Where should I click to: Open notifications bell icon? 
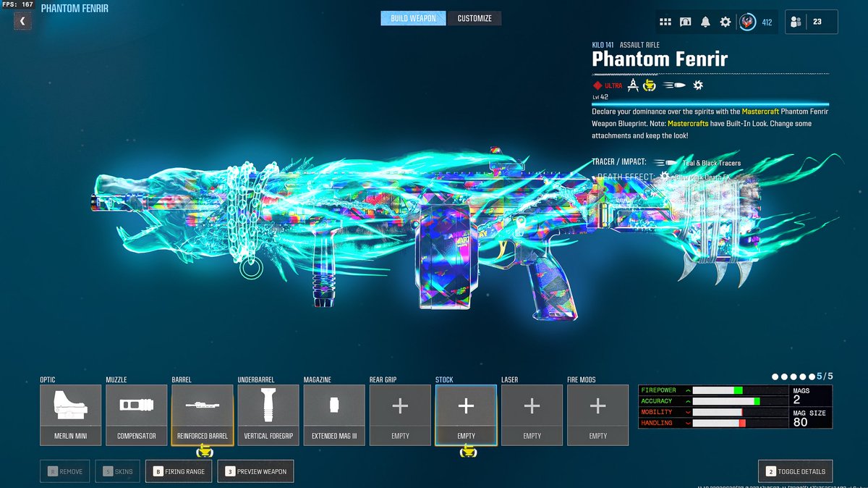click(705, 22)
